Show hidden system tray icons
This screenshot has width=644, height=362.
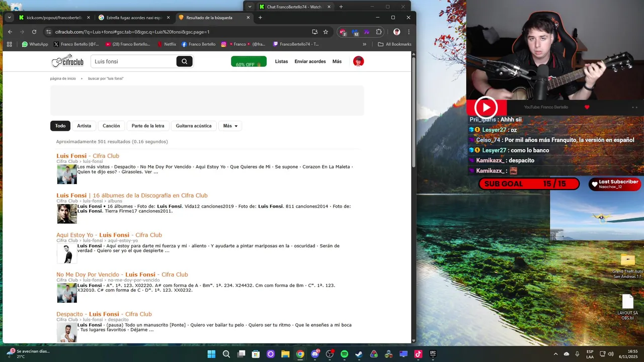(555, 354)
